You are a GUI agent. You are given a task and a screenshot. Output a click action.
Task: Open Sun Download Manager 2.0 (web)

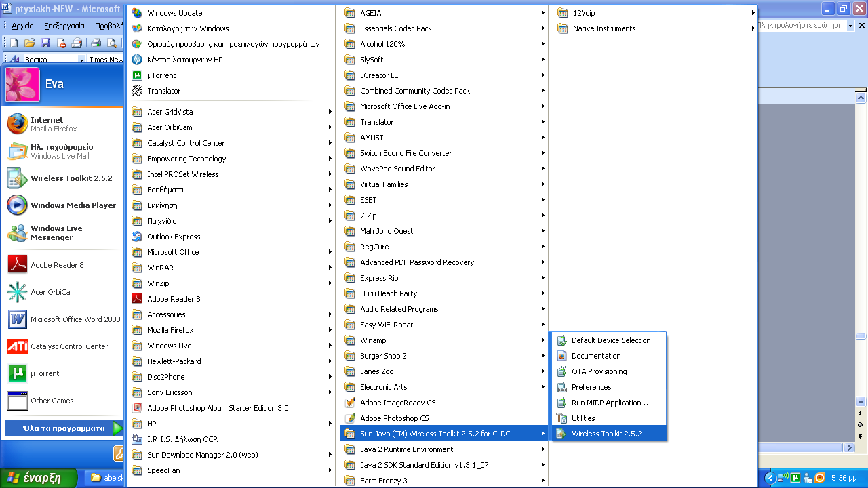(x=231, y=455)
